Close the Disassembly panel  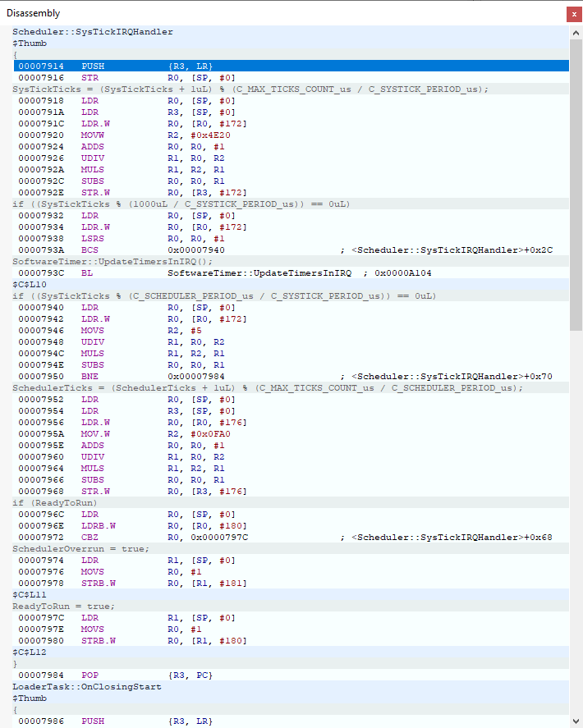point(574,14)
